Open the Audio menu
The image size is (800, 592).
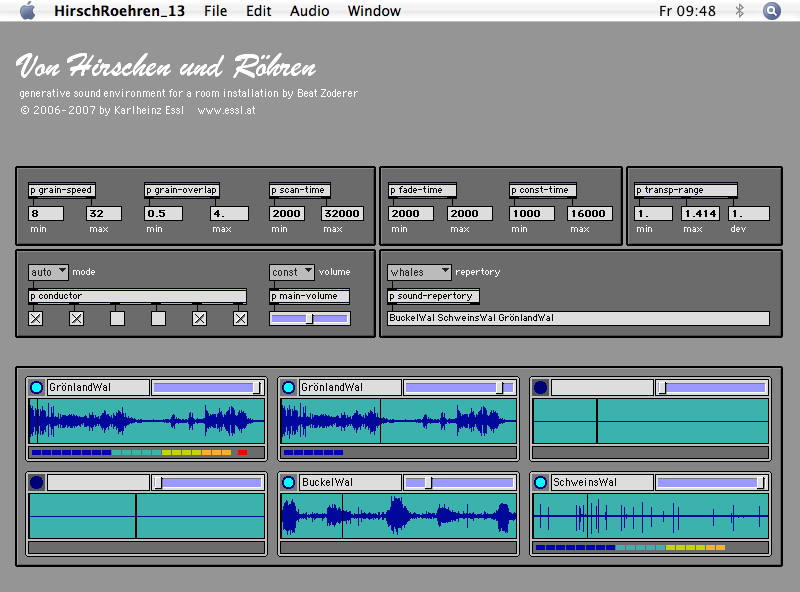[x=309, y=11]
